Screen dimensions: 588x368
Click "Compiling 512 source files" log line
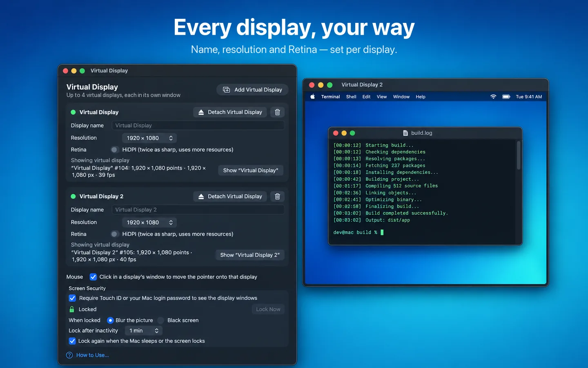[x=385, y=186]
